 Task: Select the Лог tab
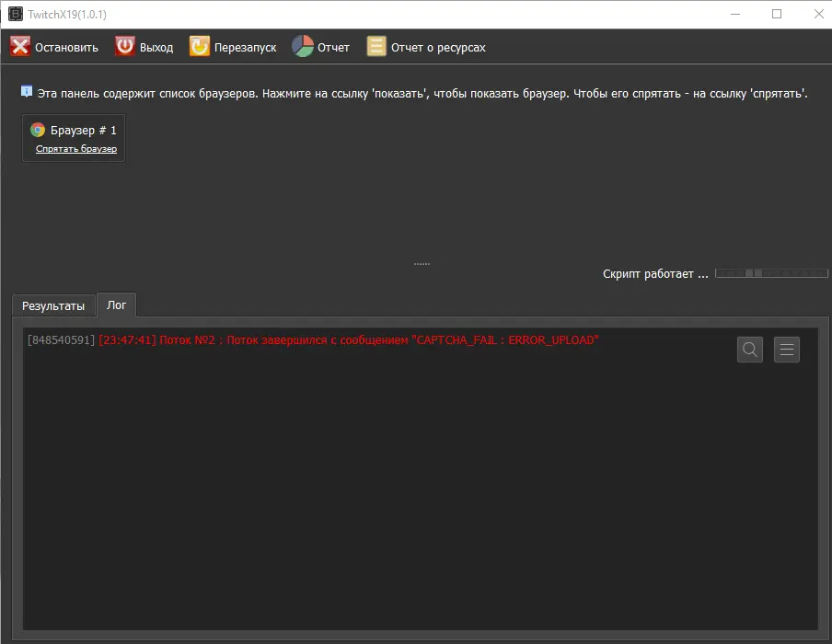(x=116, y=305)
